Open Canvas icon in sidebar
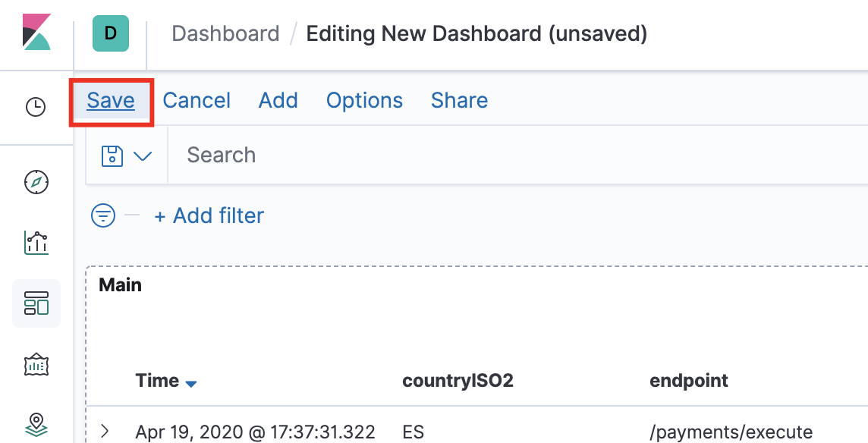 tap(36, 363)
